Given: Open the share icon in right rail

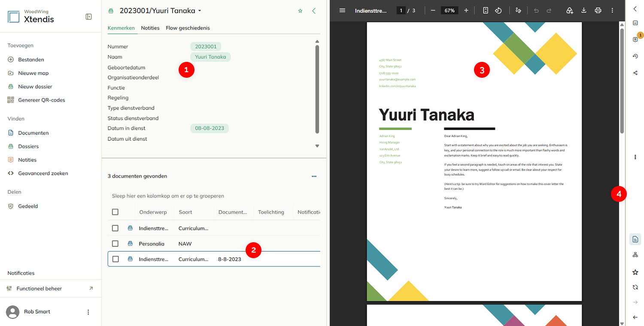Looking at the screenshot, I should (635, 73).
